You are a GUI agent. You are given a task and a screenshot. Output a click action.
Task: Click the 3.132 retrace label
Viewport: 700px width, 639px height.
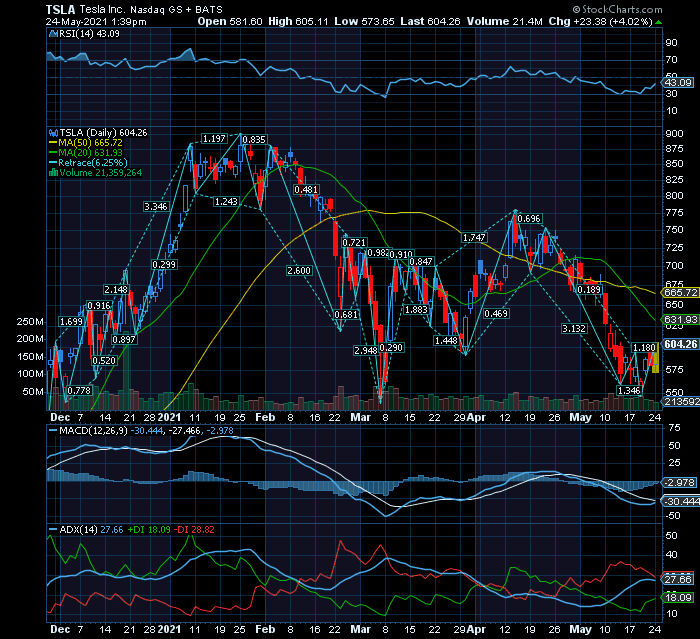click(x=574, y=329)
